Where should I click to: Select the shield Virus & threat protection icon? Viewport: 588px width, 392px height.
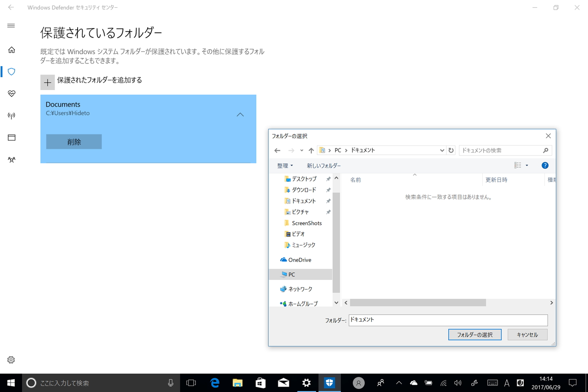tap(11, 72)
